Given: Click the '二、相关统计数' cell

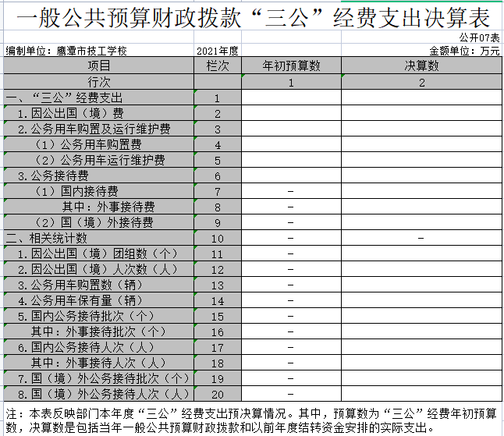Looking at the screenshot, I should [98, 238].
